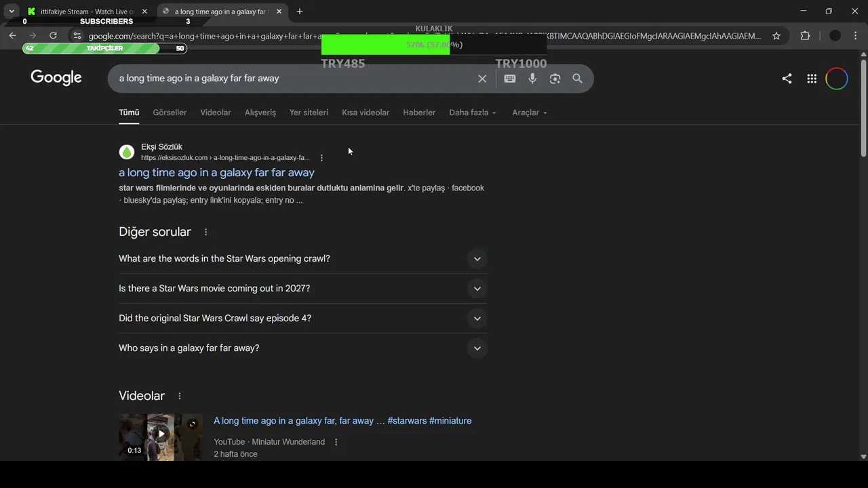
Task: Close the 'a long time ago' search tab
Action: point(279,12)
